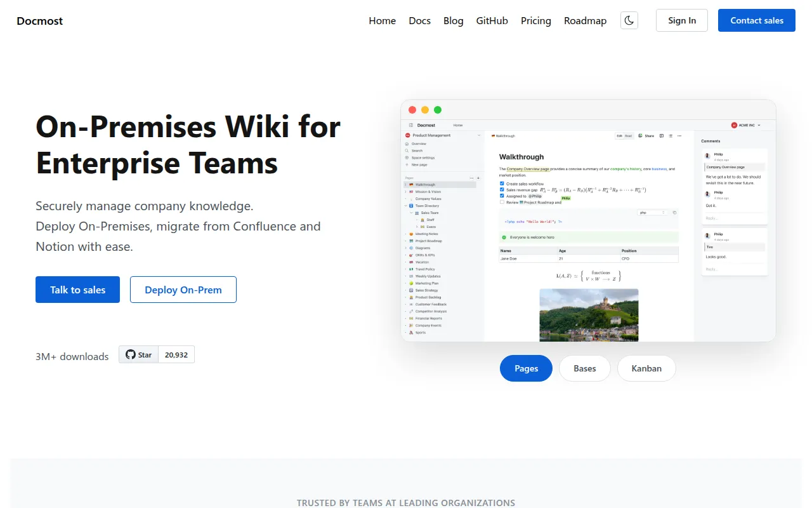Click the red close dot on the preview window

click(x=412, y=110)
